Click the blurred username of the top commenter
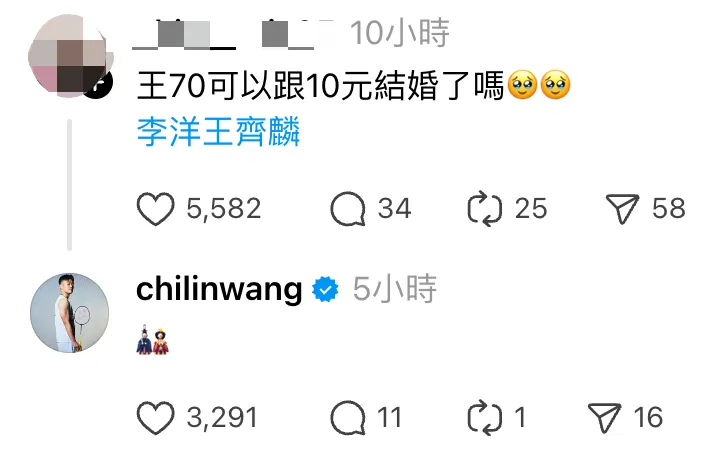The width and height of the screenshot is (720, 458). 233,34
